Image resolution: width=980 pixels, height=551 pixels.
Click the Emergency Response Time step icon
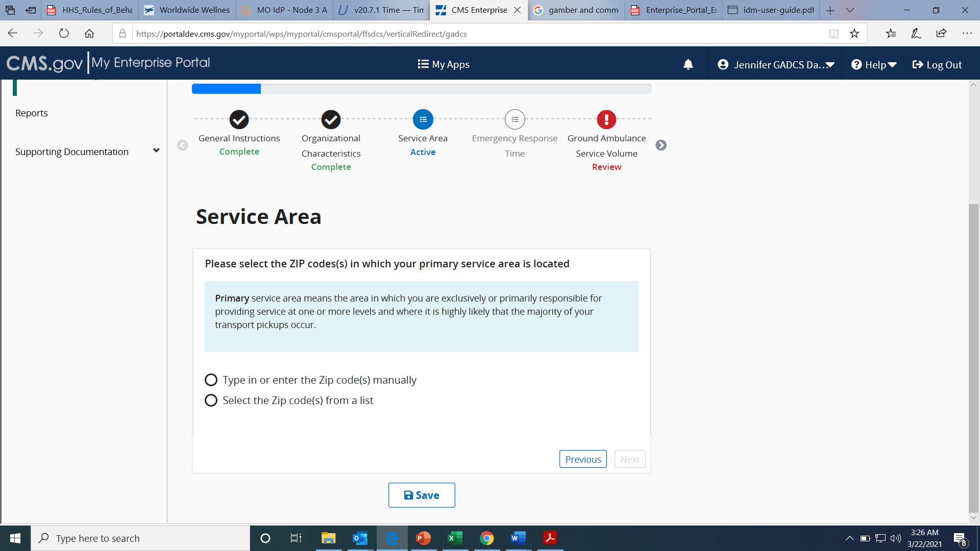tap(514, 119)
